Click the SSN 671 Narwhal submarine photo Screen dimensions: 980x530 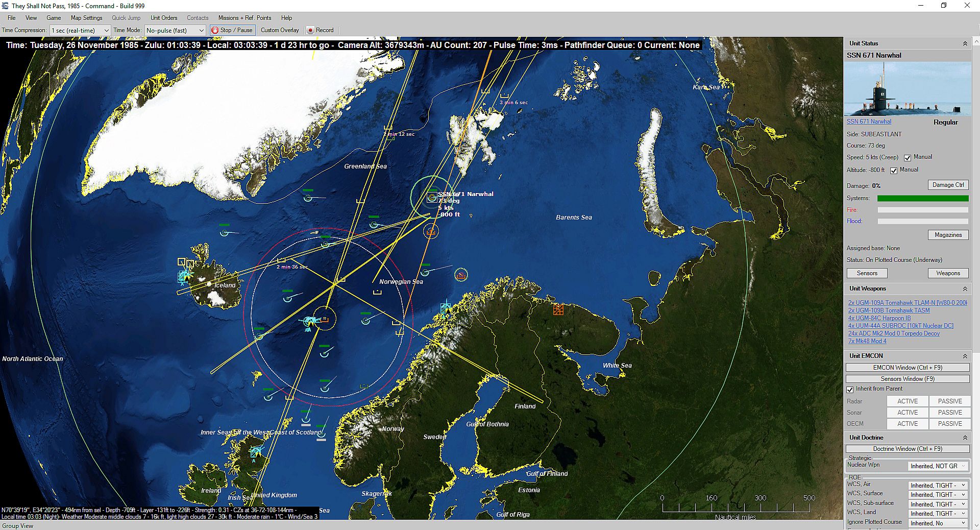click(x=907, y=89)
